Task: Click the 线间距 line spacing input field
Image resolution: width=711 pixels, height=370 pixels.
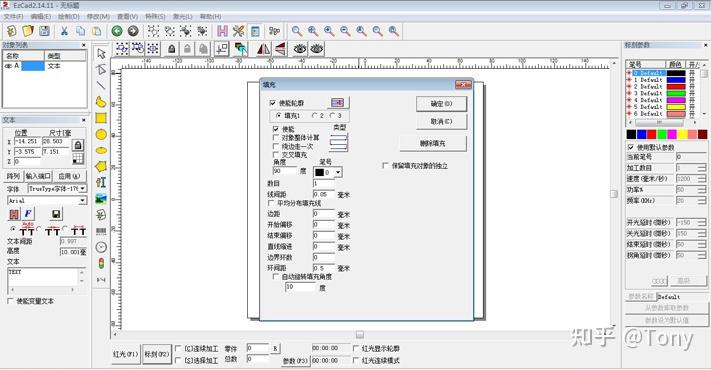Action: pyautogui.click(x=324, y=194)
